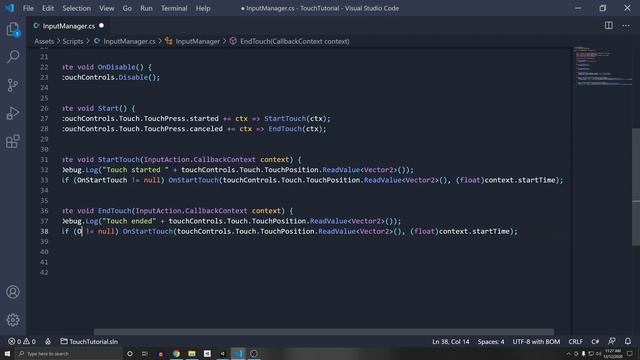
Task: Open the Run and Debug view
Action: 13,113
